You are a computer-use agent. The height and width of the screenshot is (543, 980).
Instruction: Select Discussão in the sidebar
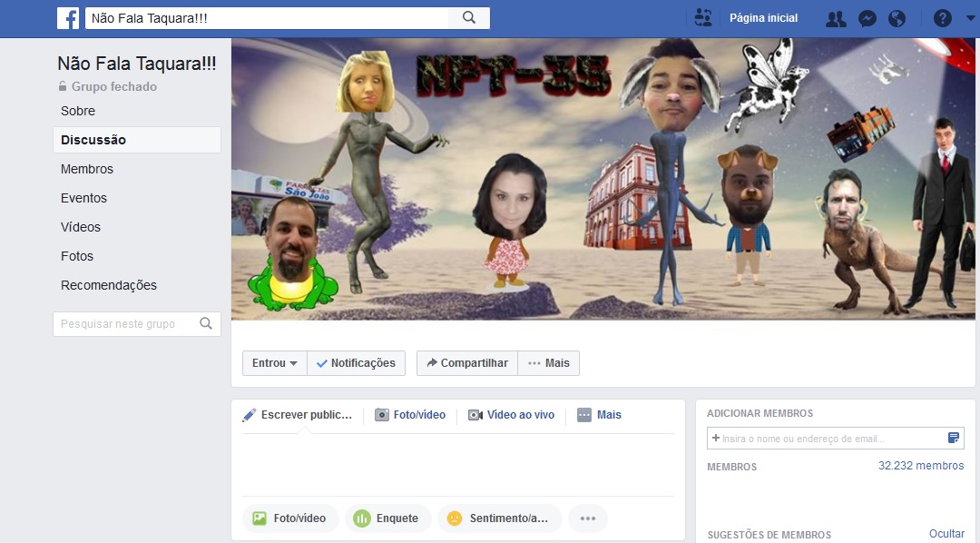point(91,139)
